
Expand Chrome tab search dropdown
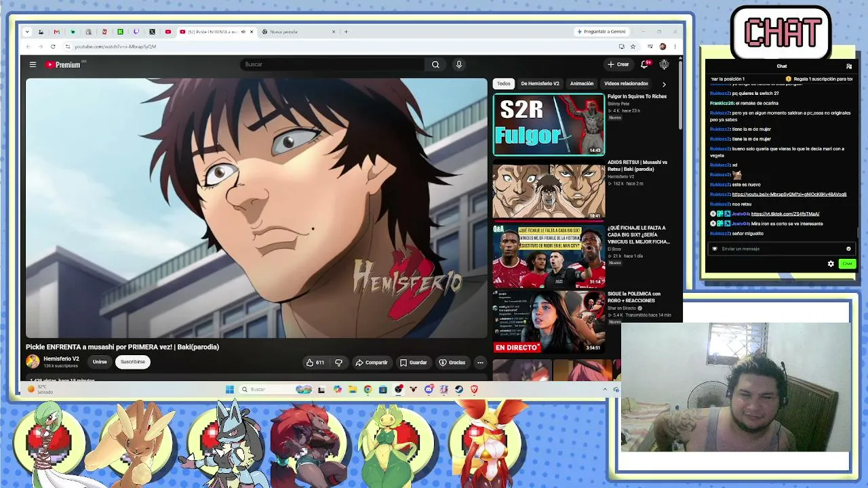(x=27, y=32)
